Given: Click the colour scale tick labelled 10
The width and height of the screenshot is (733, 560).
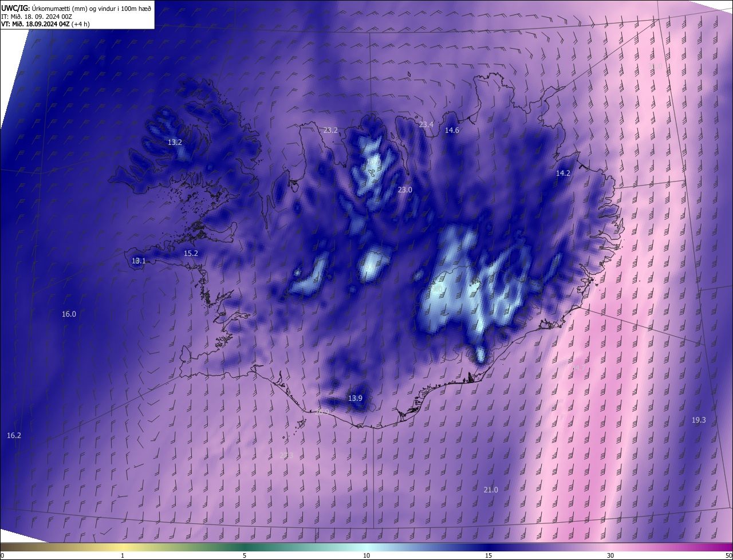Looking at the screenshot, I should 366,556.
